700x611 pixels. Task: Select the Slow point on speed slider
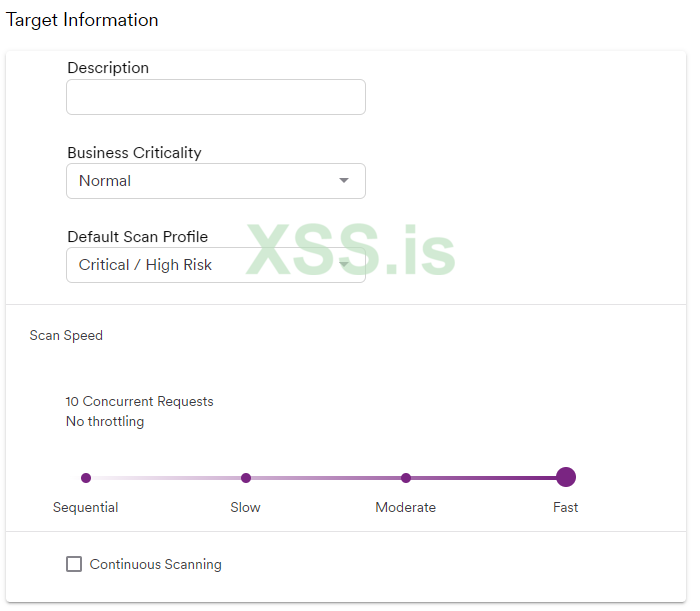[x=246, y=478]
